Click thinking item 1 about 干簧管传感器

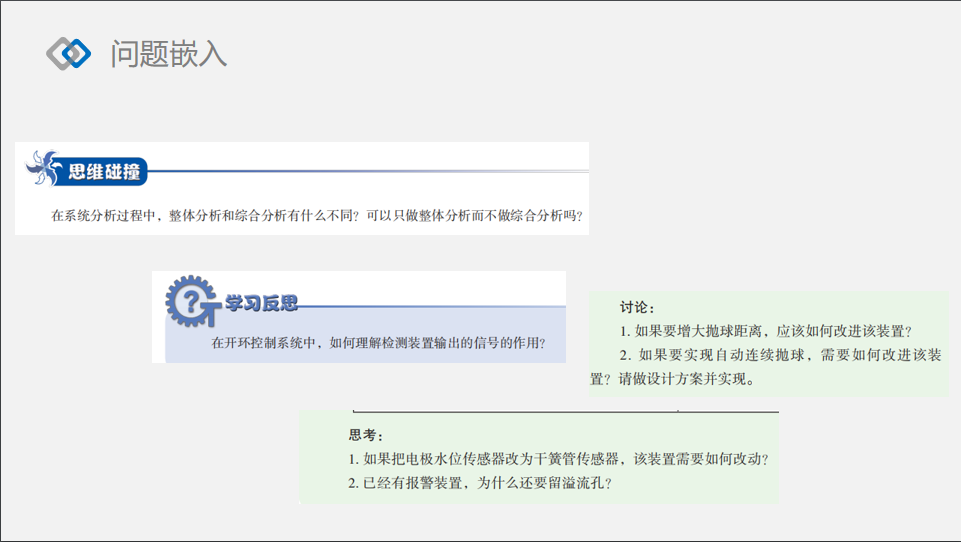tap(558, 459)
